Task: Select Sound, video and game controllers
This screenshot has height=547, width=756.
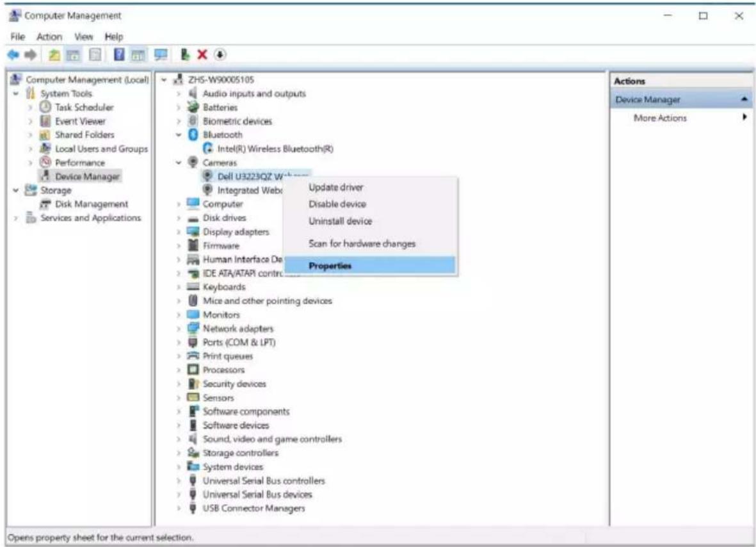Action: (x=272, y=439)
